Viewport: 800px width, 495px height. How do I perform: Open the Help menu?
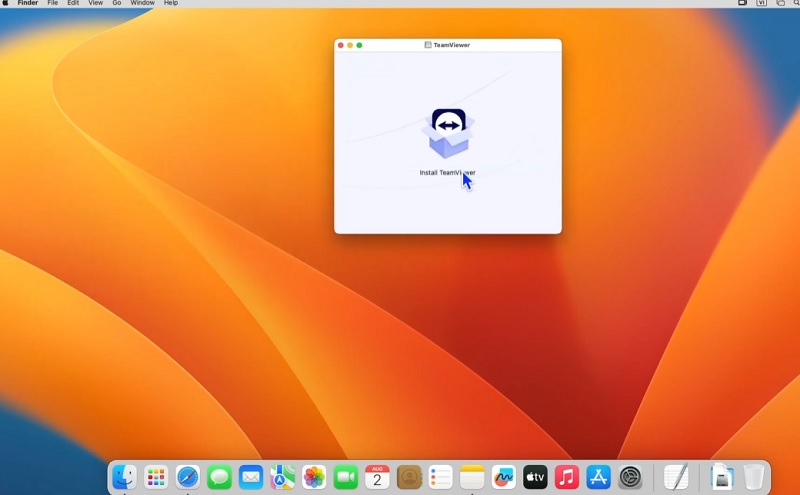pos(171,3)
